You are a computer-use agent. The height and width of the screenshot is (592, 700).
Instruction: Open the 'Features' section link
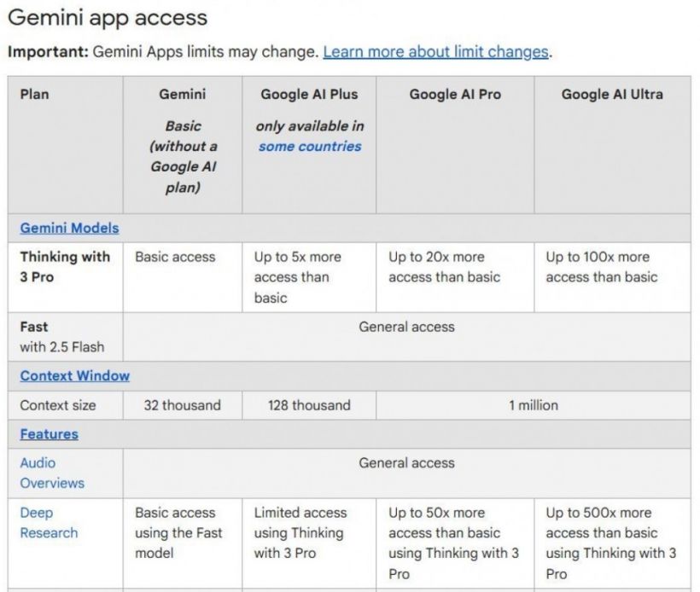click(x=49, y=434)
